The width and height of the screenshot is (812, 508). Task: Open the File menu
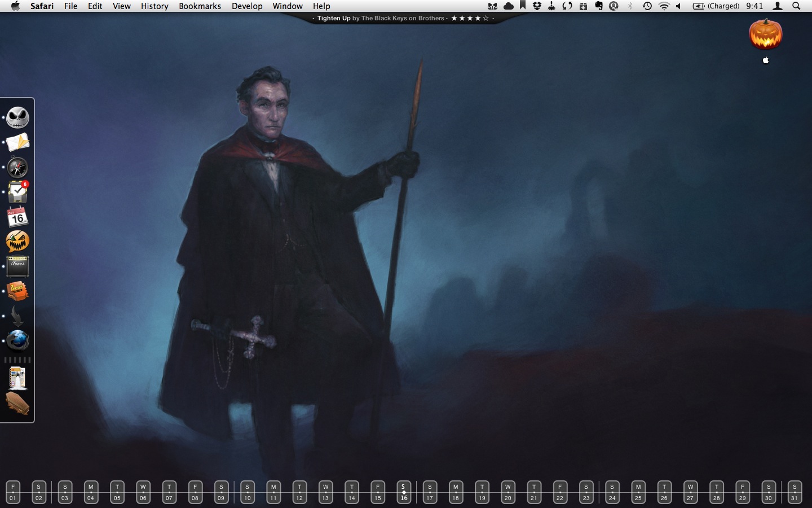pos(71,6)
